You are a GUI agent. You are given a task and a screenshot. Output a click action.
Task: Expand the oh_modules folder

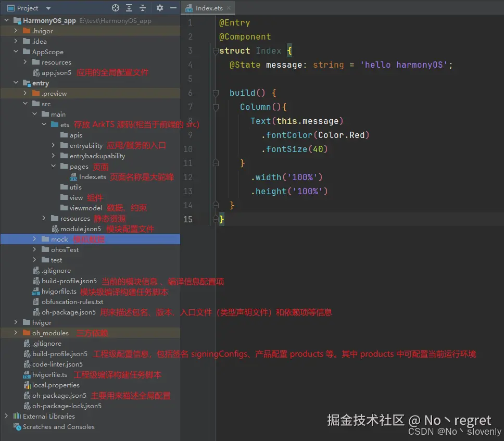tap(16, 333)
